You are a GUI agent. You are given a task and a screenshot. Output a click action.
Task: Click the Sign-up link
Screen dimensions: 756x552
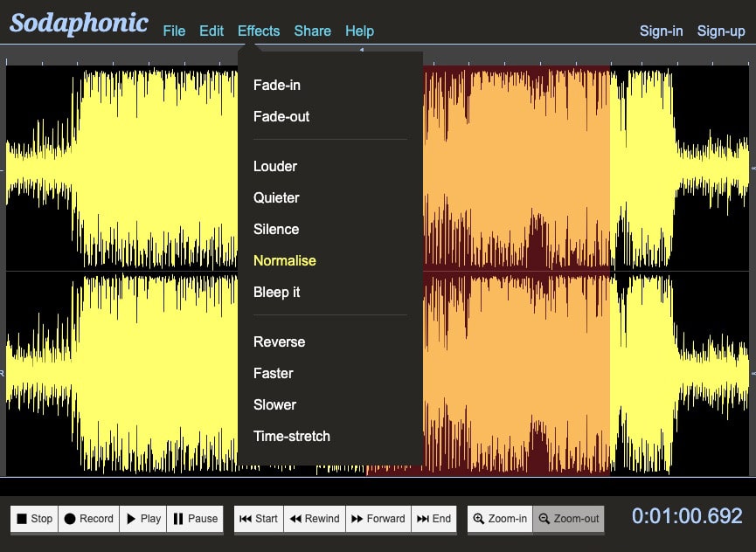[720, 31]
